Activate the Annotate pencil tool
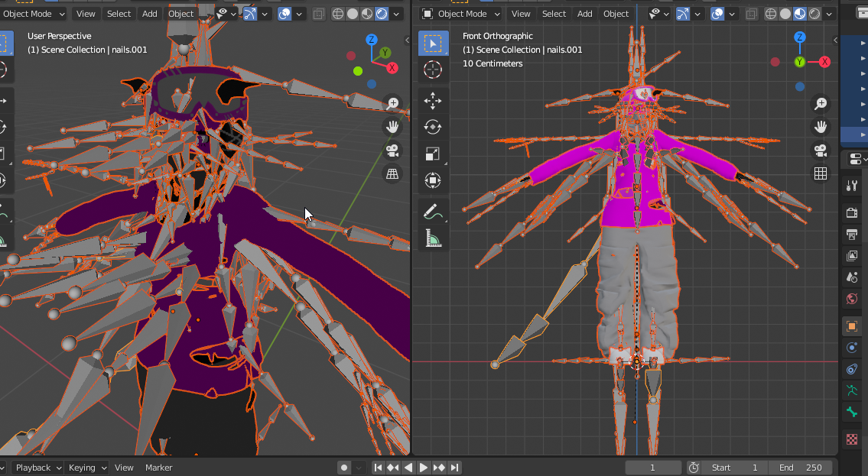 (x=432, y=211)
